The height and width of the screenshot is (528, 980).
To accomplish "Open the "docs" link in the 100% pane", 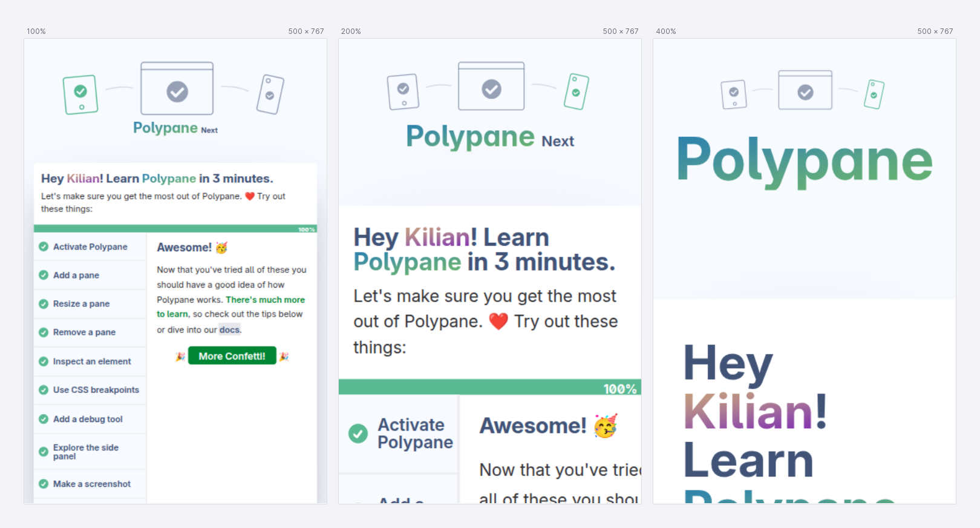I will [x=229, y=330].
